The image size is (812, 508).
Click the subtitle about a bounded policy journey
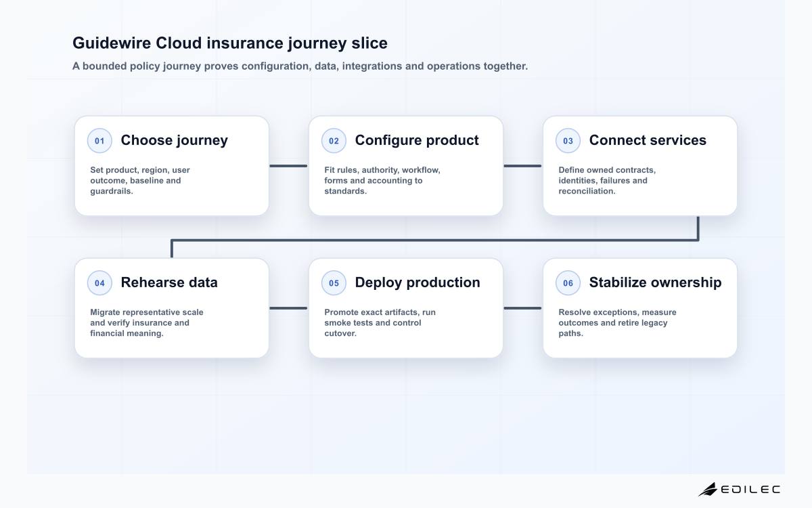pos(300,66)
